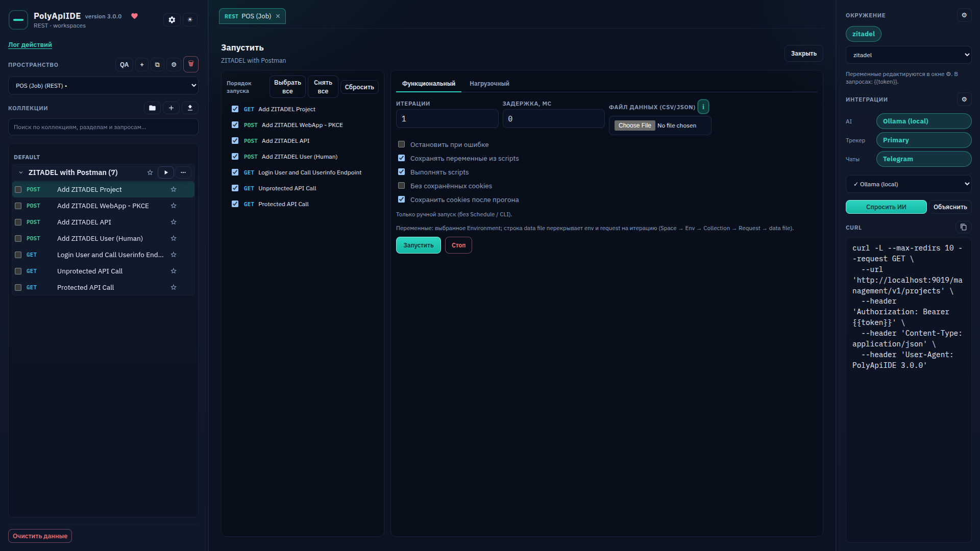This screenshot has width=980, height=551.
Task: Click Снять все in run order
Action: coord(323,87)
